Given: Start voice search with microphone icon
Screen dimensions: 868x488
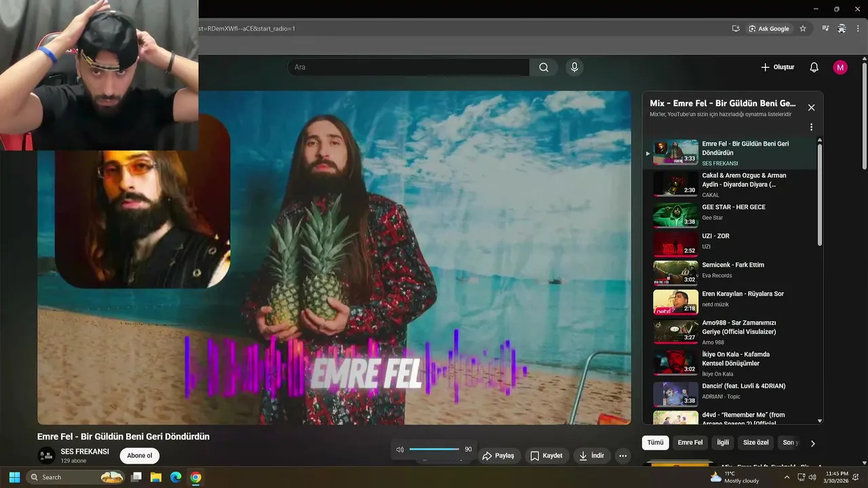Looking at the screenshot, I should (574, 67).
